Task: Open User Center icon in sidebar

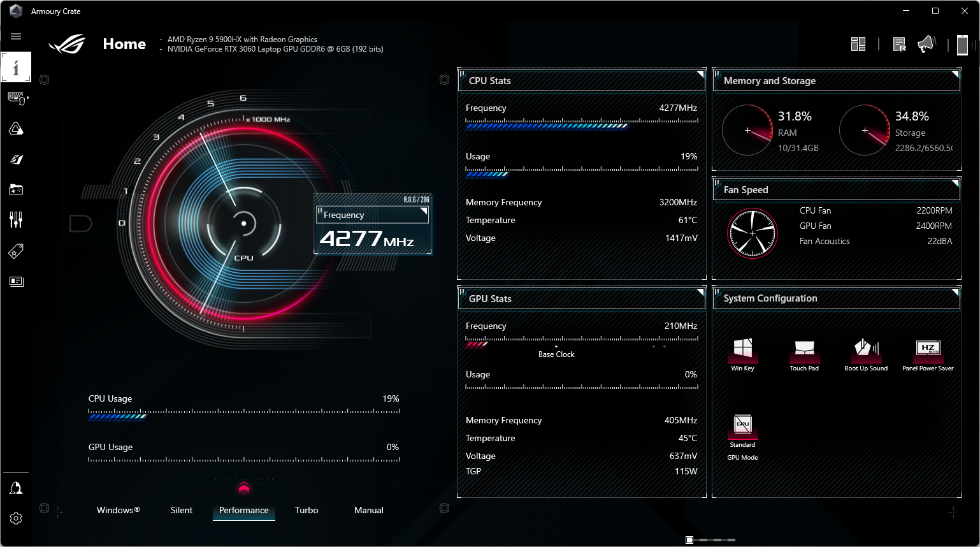Action: click(x=16, y=488)
